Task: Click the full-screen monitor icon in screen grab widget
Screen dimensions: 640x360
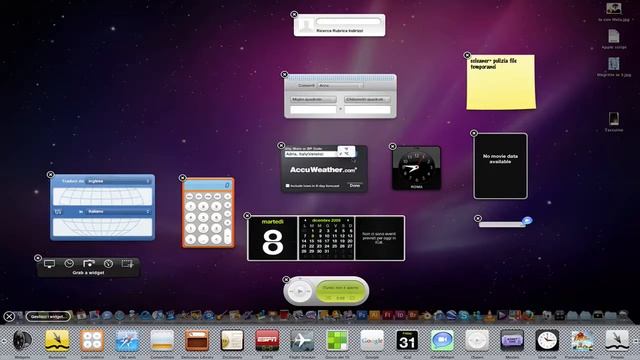Action: click(49, 264)
